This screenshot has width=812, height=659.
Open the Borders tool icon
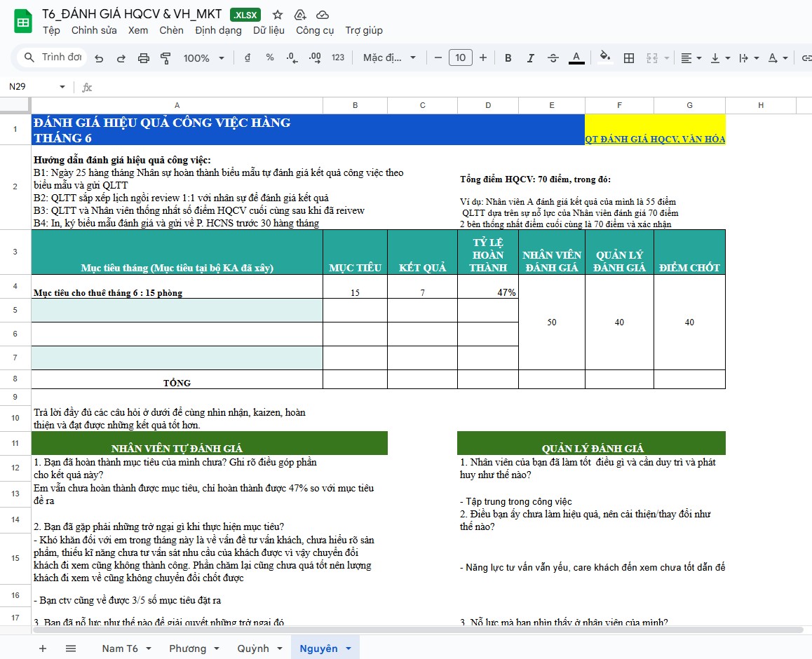[x=629, y=58]
